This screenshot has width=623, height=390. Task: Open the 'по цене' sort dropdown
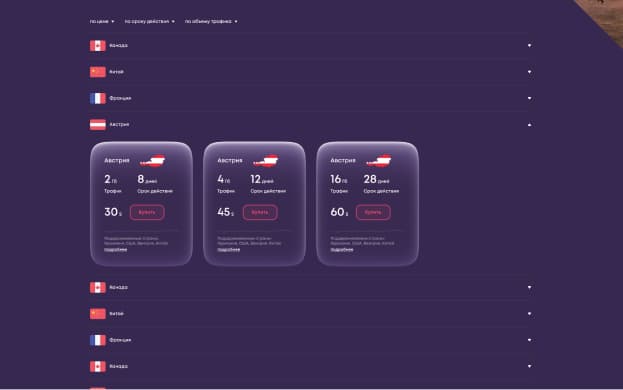pos(102,21)
